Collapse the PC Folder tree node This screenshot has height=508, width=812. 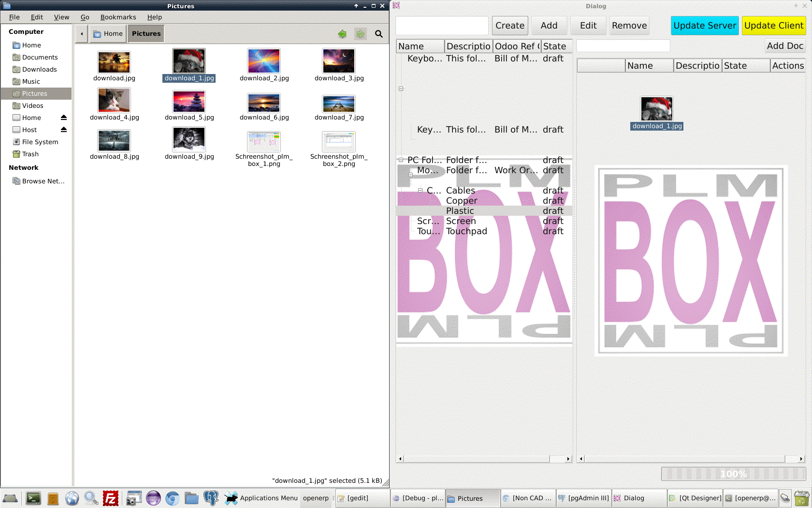point(400,160)
